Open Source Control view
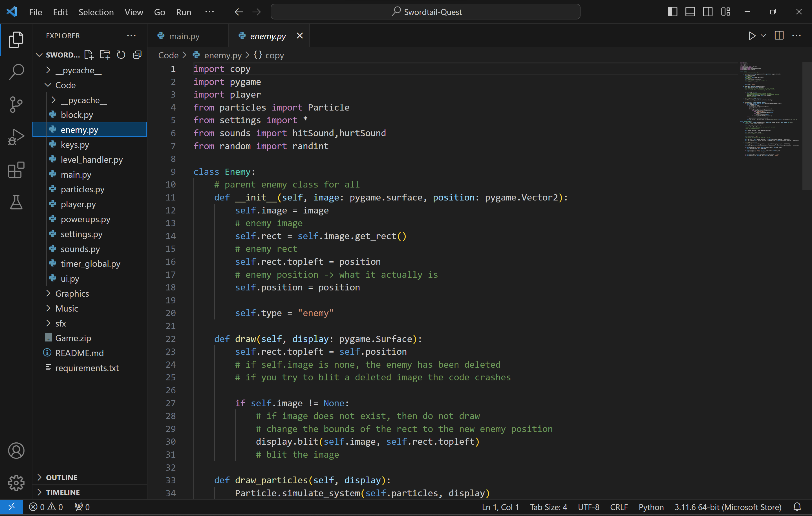This screenshot has height=516, width=812. tap(16, 104)
